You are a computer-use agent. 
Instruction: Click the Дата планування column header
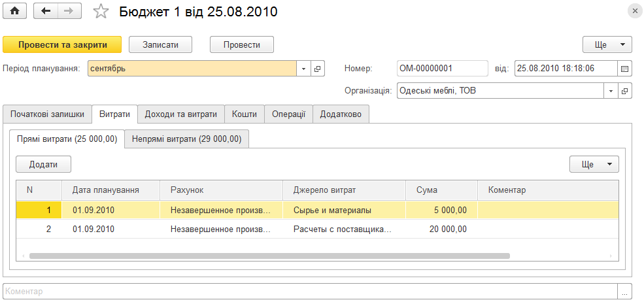coord(111,190)
